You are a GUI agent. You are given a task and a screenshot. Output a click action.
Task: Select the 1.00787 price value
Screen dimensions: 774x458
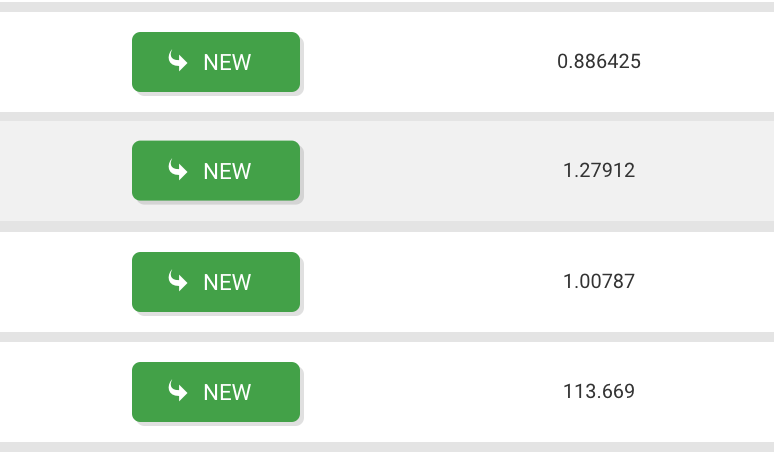click(599, 281)
